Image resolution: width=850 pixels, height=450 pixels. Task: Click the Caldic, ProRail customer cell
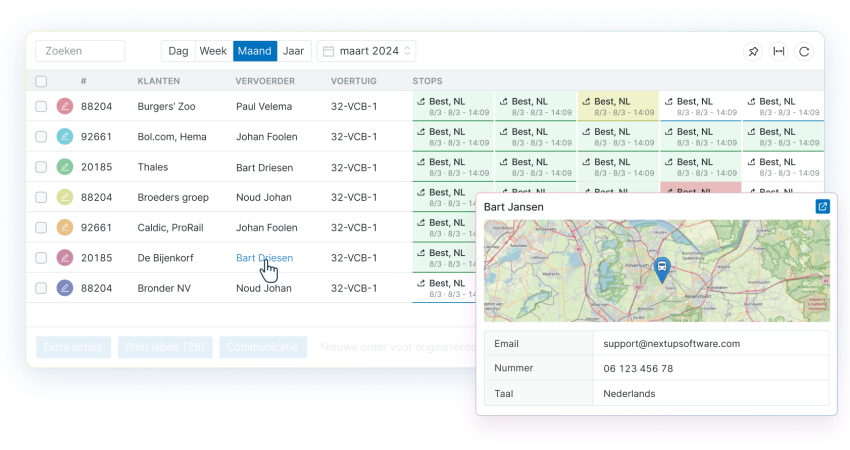[170, 228]
